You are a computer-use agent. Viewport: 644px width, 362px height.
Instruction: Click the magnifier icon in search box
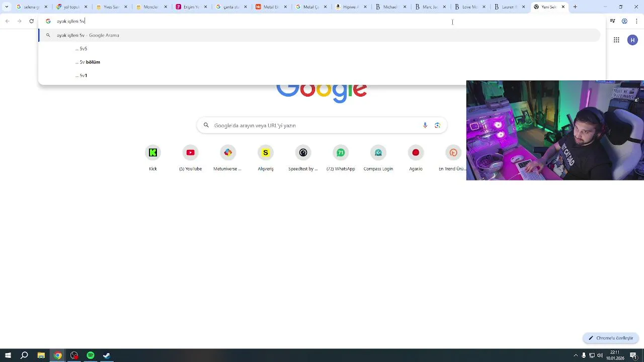point(206,125)
